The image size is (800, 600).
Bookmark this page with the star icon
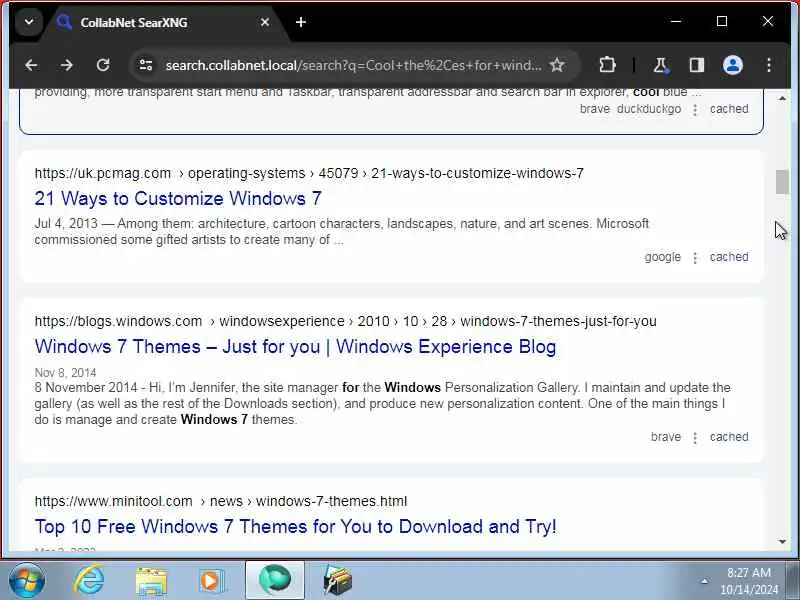[x=557, y=65]
